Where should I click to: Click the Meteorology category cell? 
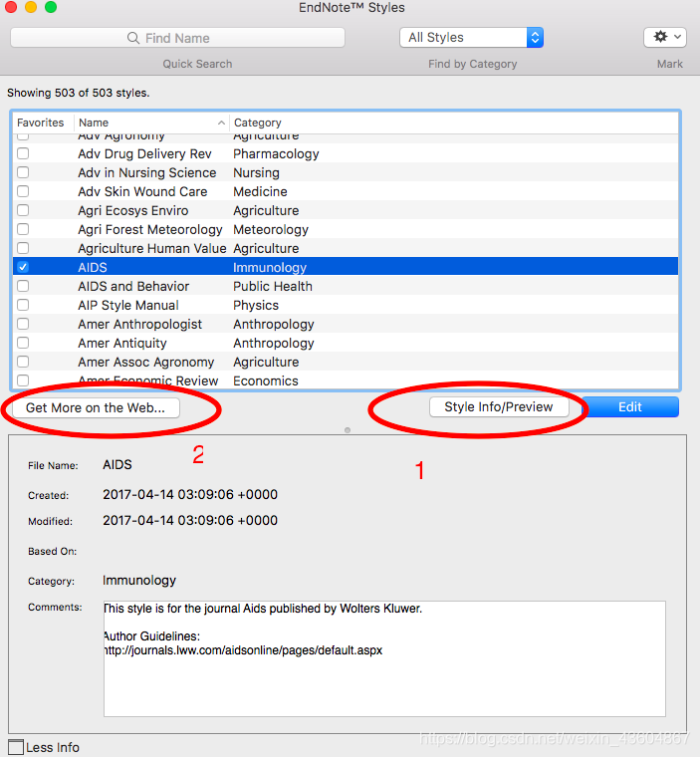point(271,230)
